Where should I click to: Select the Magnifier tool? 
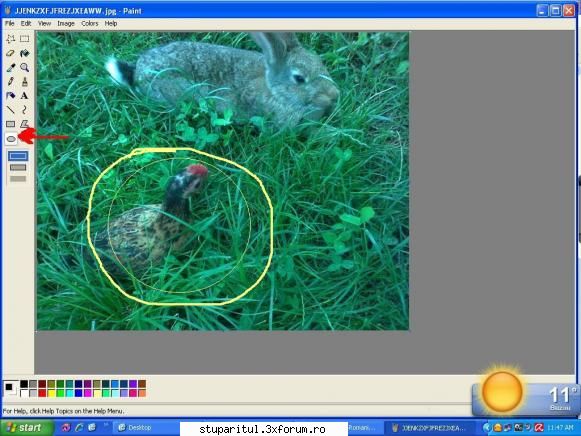pyautogui.click(x=24, y=67)
